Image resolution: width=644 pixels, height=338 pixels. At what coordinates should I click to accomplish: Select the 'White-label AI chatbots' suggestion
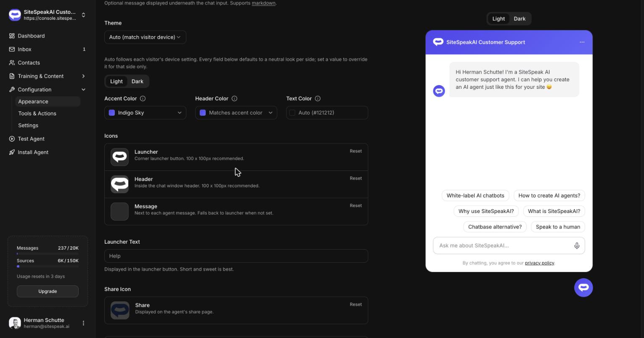(x=475, y=196)
